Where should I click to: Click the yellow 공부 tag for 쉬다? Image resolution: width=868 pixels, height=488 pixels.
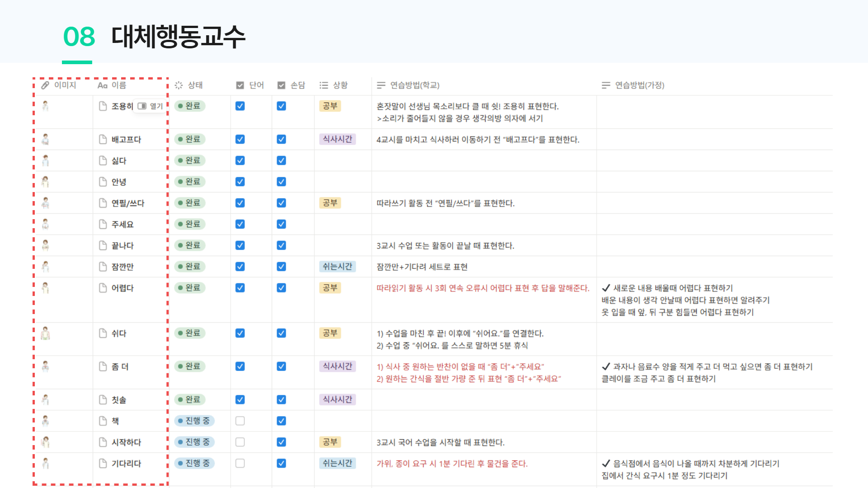click(330, 333)
